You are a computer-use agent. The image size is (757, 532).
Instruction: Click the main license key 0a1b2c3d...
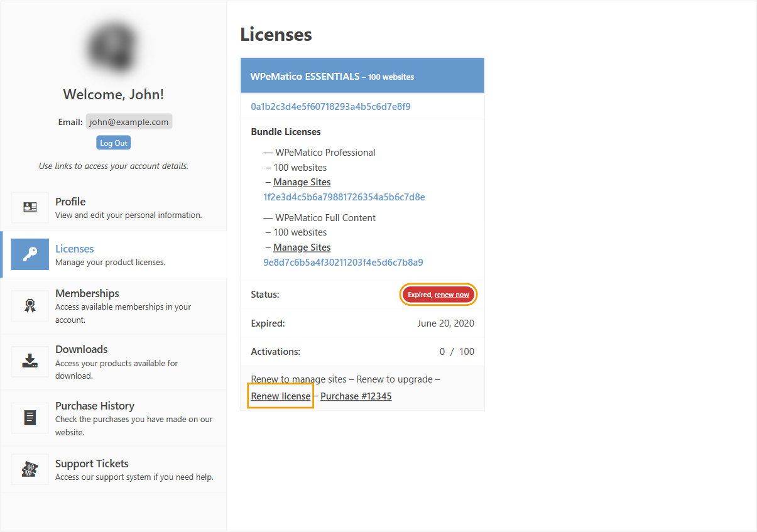click(x=330, y=107)
